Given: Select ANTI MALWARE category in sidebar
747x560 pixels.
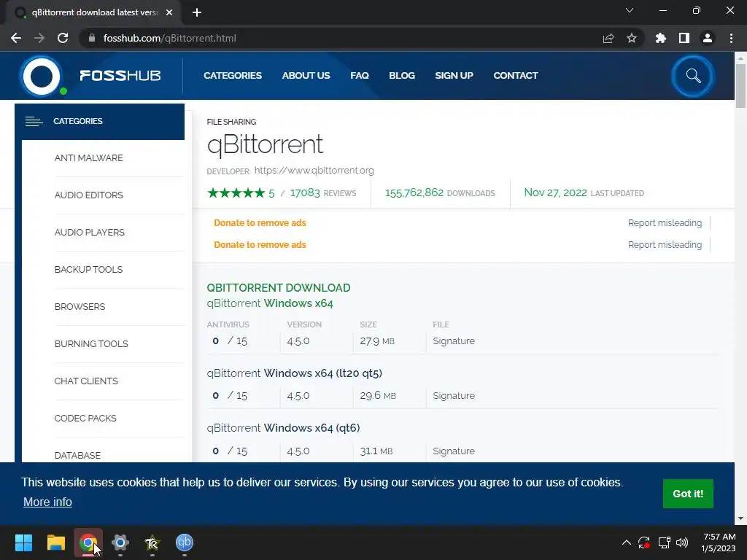Looking at the screenshot, I should tap(88, 158).
